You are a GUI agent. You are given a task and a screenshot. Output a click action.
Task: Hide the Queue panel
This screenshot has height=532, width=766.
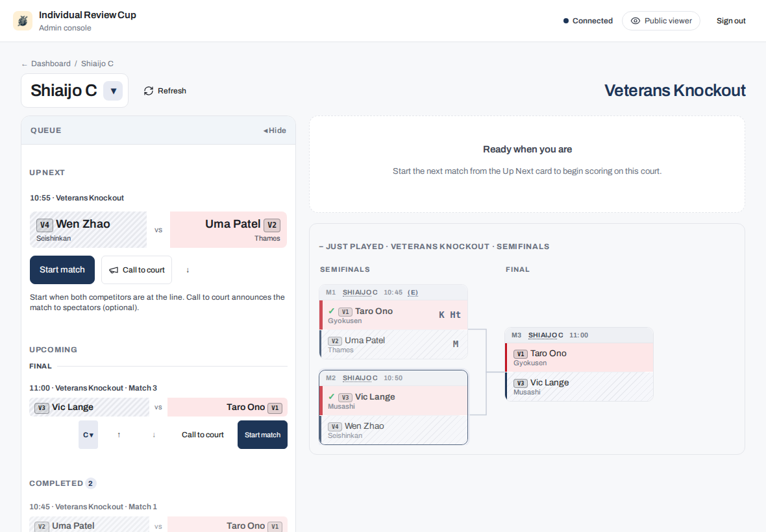click(x=275, y=130)
